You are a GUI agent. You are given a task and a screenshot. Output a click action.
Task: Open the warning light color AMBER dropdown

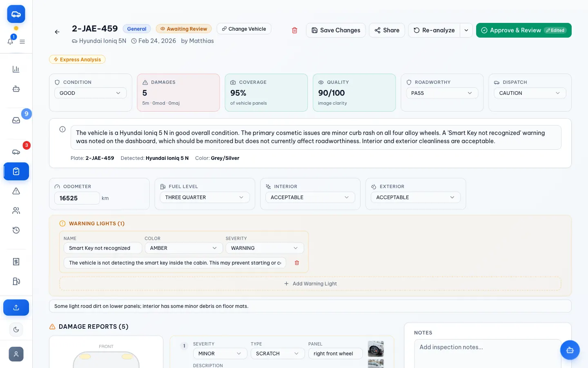pyautogui.click(x=183, y=248)
